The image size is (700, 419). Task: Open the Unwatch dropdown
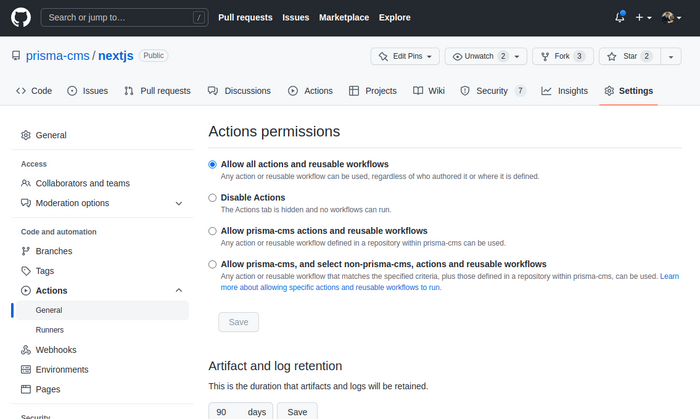point(486,56)
